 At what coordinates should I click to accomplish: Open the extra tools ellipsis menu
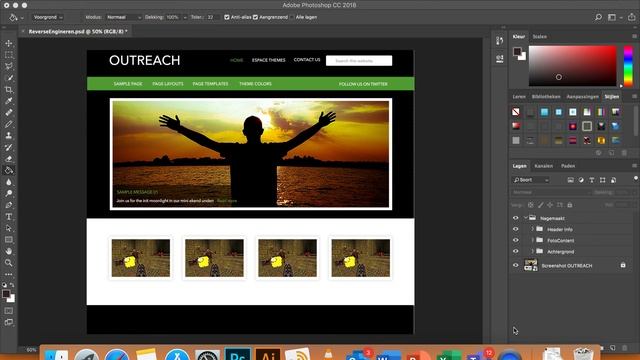coord(9,275)
